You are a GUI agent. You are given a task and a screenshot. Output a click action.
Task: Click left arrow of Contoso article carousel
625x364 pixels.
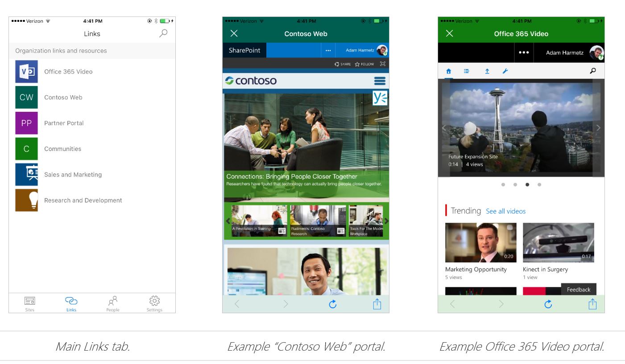coord(228,221)
